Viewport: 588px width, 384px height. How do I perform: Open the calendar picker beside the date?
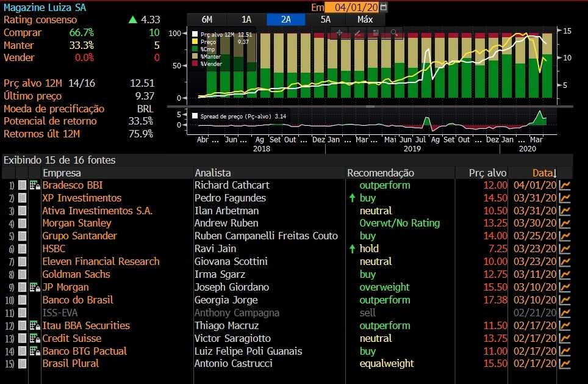click(x=383, y=7)
